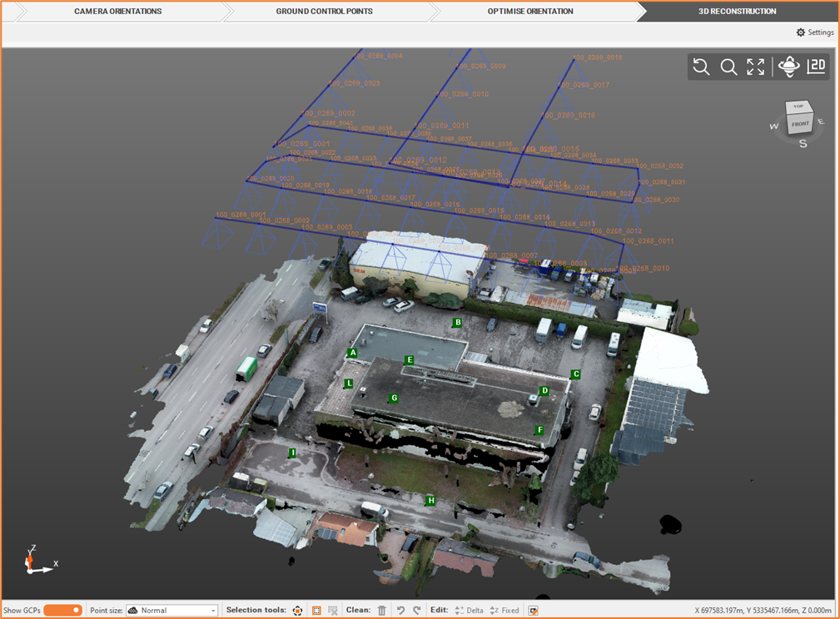
Task: Delete selected points with the trash icon
Action: (382, 611)
